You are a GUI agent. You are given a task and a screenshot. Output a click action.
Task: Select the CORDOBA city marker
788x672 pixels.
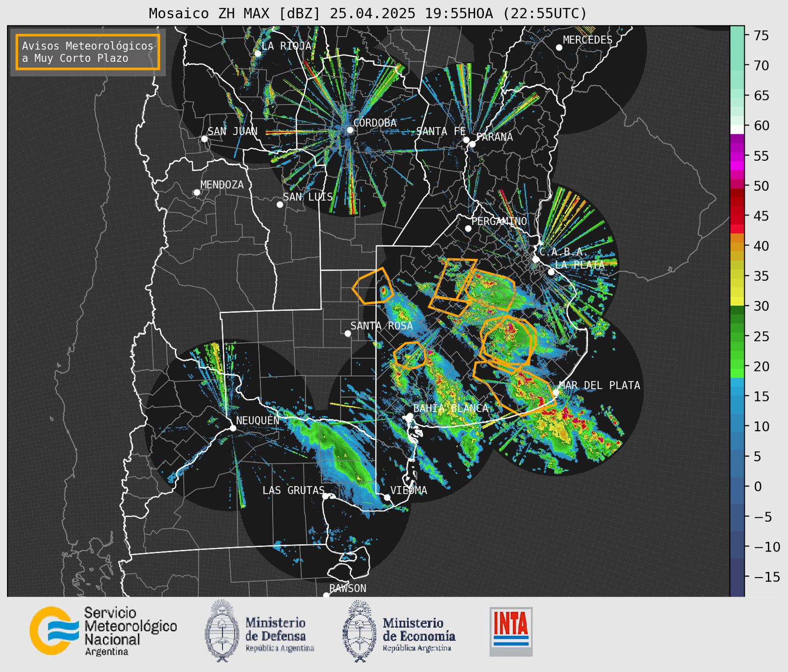pos(350,130)
